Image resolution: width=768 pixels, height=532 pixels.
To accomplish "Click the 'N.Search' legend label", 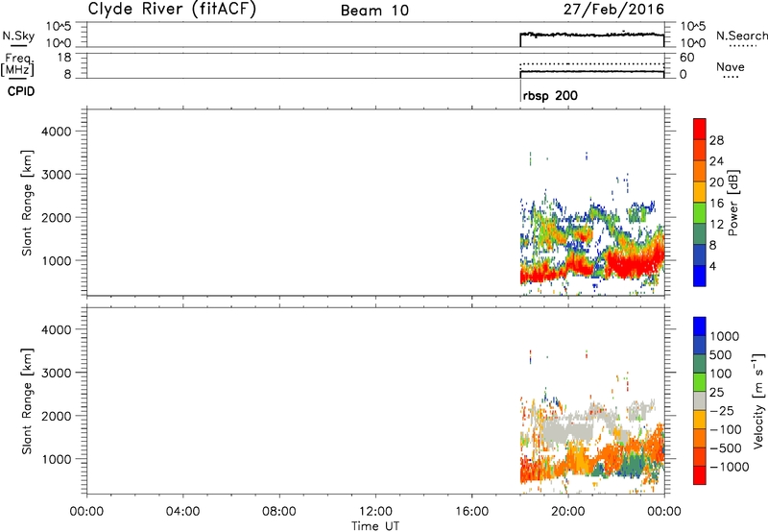I will click(742, 36).
